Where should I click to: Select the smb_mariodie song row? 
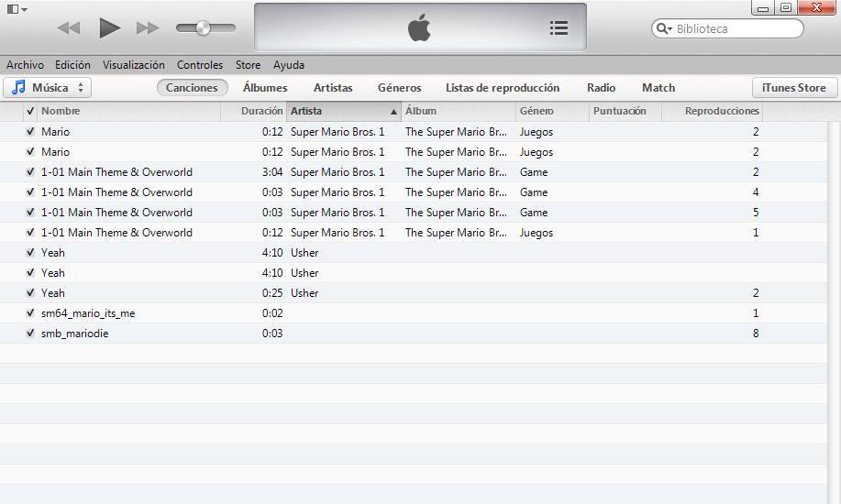click(x=414, y=333)
